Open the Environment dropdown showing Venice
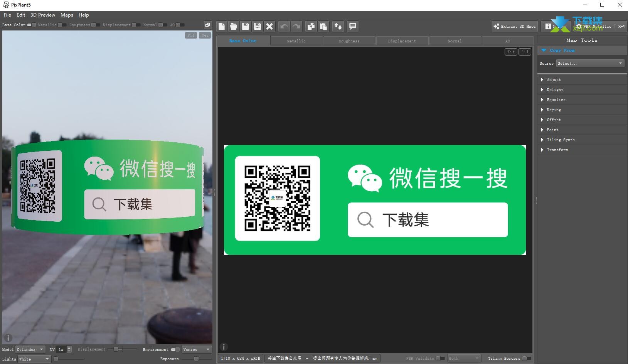Viewport: 628px width, 364px height. click(x=197, y=349)
